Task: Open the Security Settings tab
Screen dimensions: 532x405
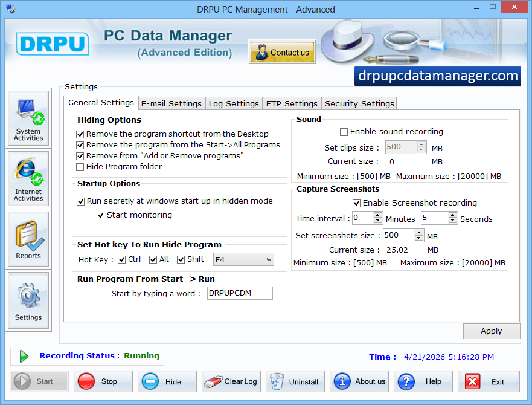Action: coord(359,103)
